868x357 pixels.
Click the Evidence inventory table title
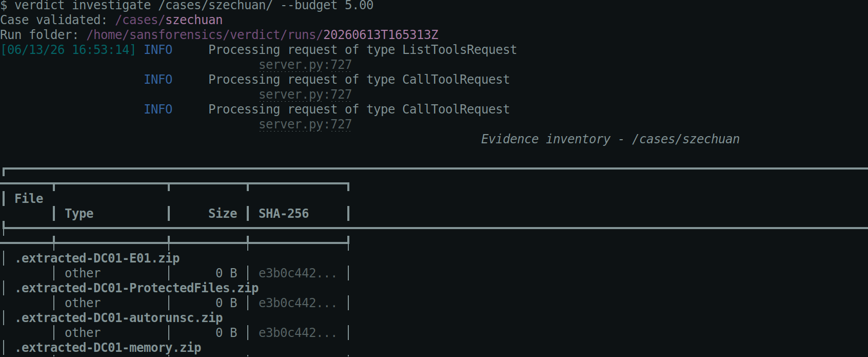(x=610, y=139)
